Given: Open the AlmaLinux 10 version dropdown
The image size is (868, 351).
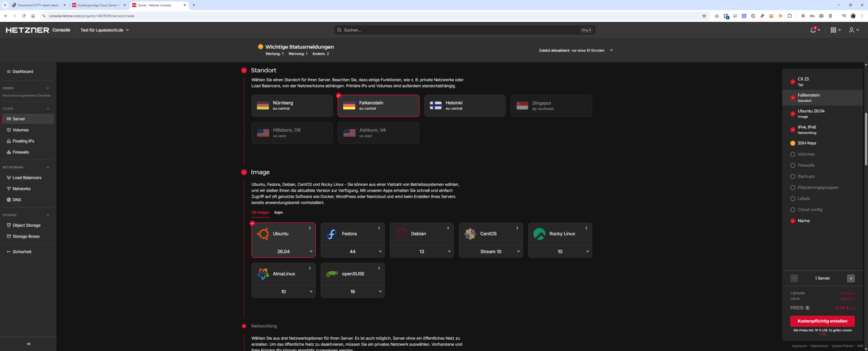Looking at the screenshot, I should pyautogui.click(x=283, y=291).
